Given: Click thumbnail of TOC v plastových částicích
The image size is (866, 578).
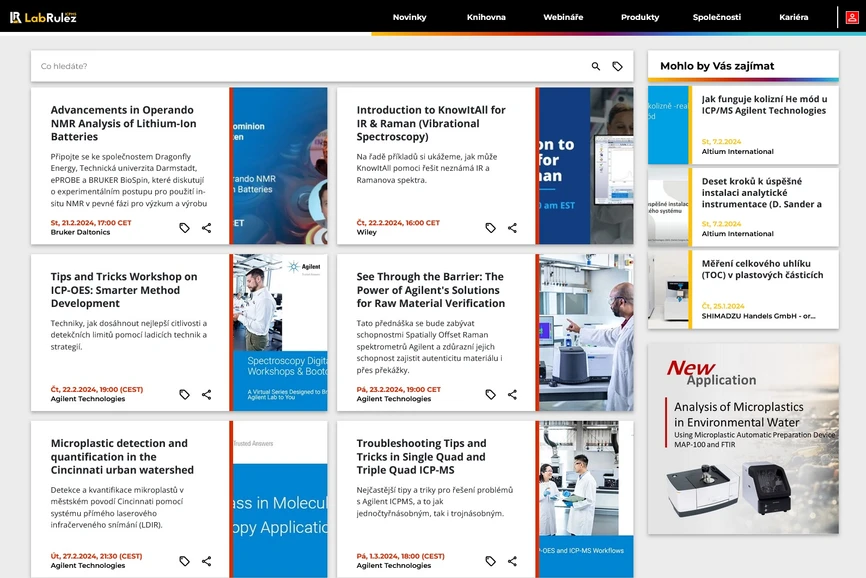Looking at the screenshot, I should (x=668, y=290).
